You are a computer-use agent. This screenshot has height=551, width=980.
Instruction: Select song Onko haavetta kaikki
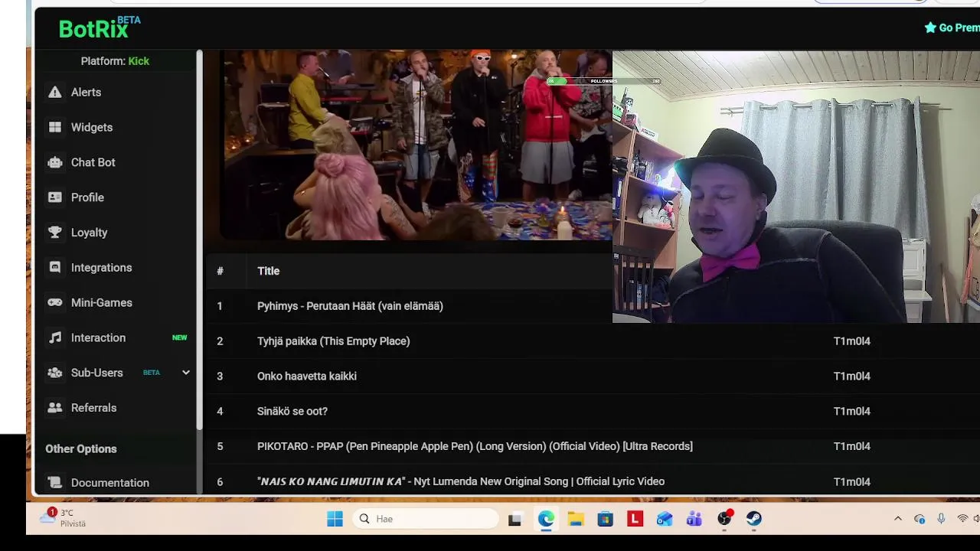click(x=306, y=377)
